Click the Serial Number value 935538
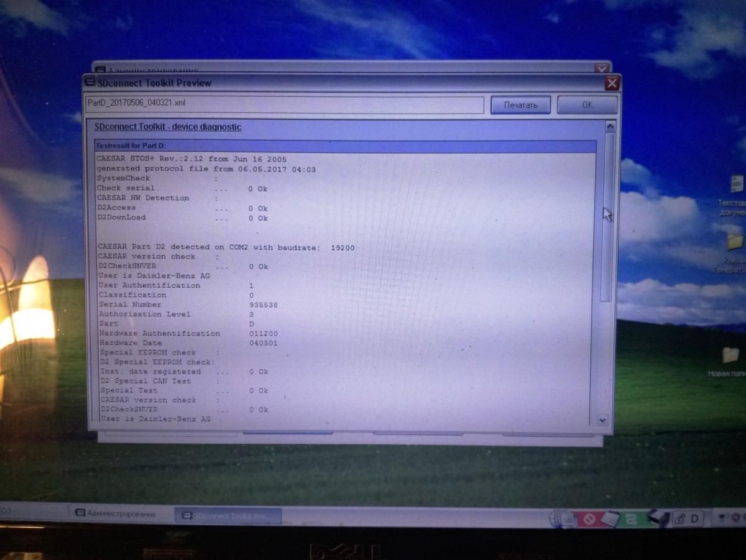The height and width of the screenshot is (560, 746). pyautogui.click(x=264, y=305)
